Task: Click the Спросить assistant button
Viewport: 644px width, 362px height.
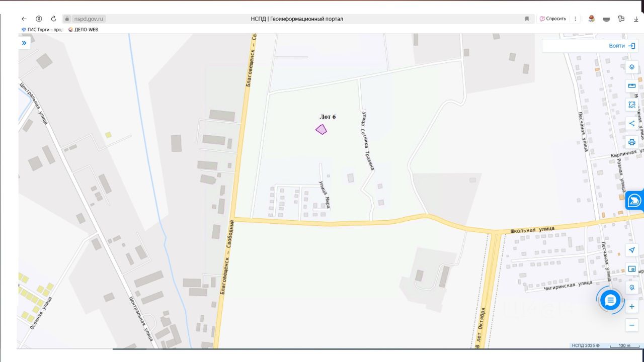Action: pos(552,19)
